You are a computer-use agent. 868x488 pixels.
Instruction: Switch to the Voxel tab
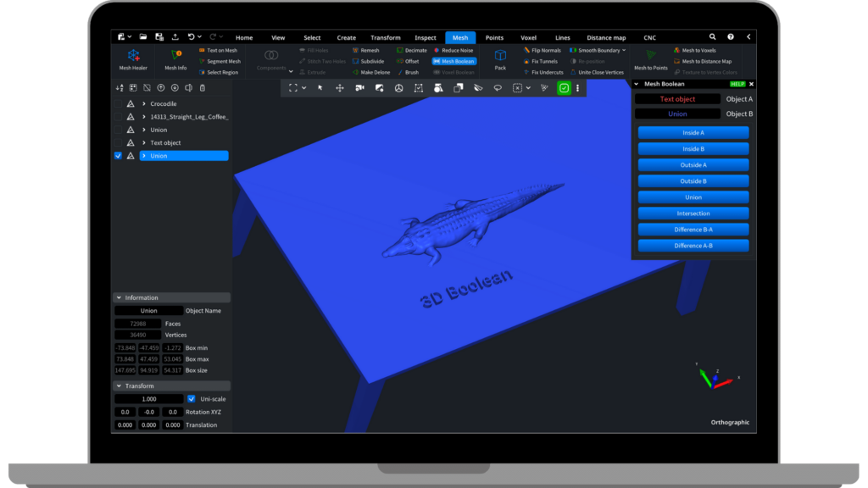coord(528,37)
